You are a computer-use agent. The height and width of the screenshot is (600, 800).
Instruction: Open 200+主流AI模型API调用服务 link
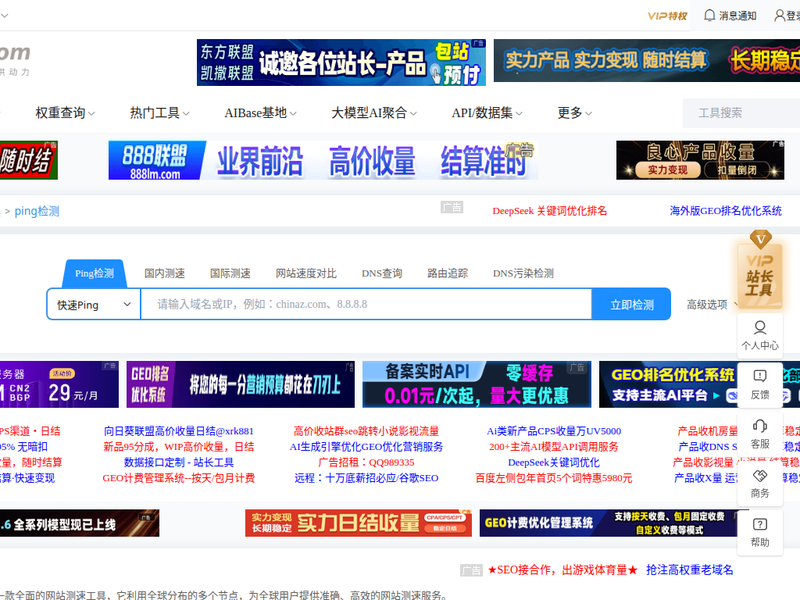pyautogui.click(x=554, y=447)
